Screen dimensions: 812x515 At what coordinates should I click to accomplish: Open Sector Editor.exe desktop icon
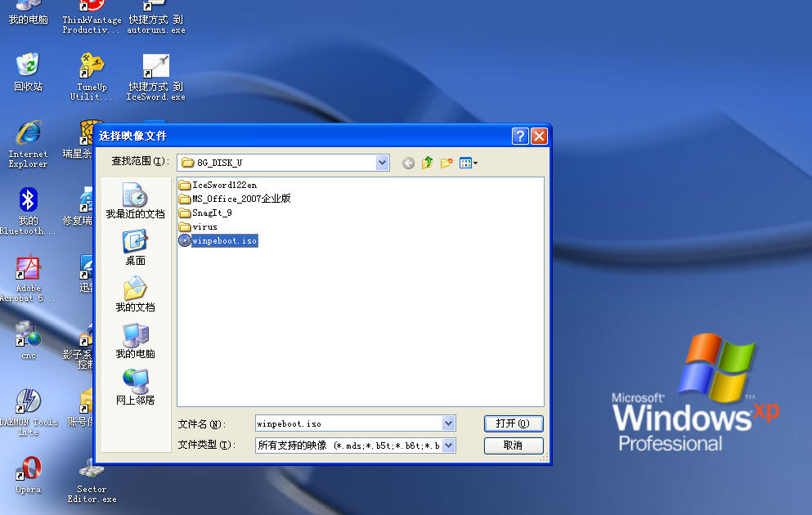[92, 479]
